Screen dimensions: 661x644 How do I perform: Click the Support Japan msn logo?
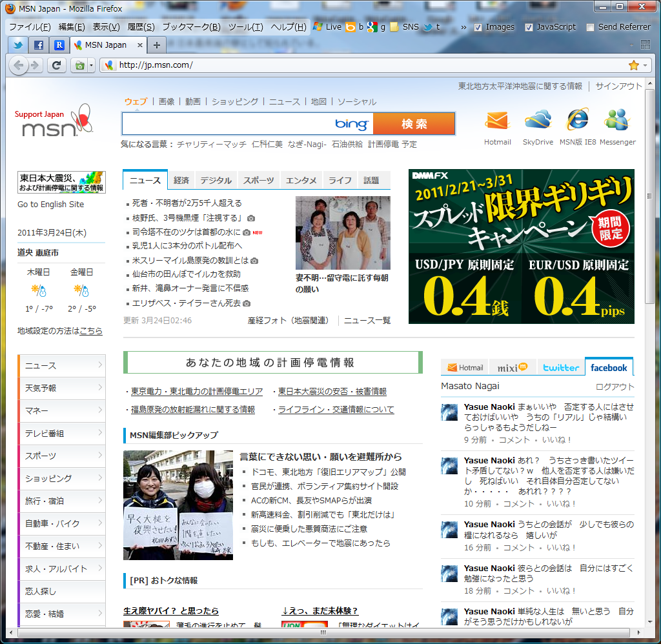(x=54, y=121)
